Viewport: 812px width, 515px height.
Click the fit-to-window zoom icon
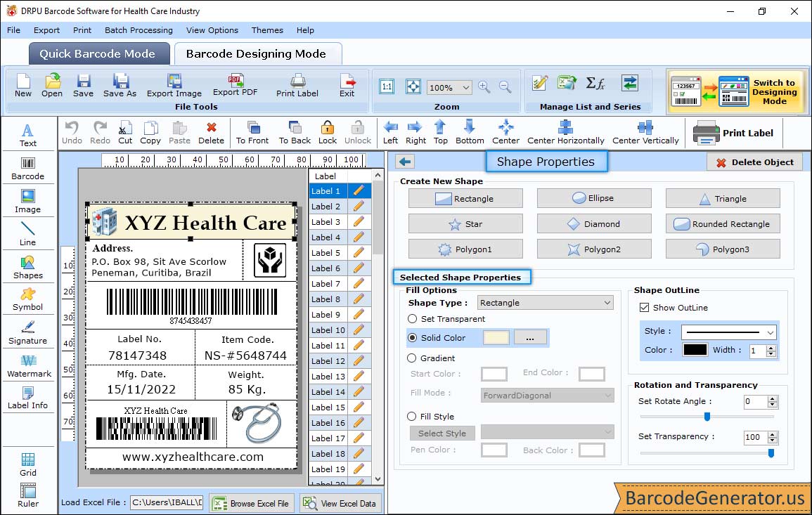pyautogui.click(x=413, y=86)
